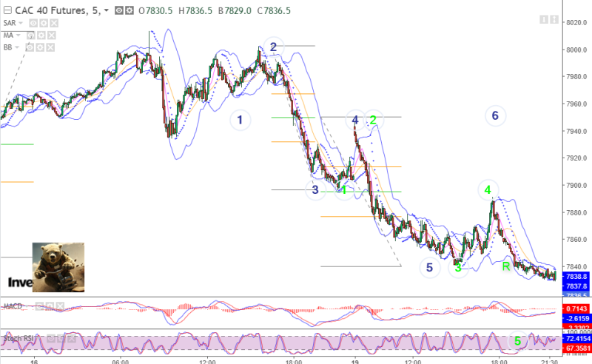592x364 pixels.
Task: Collapse the CAC 40 Futures legend box
Action: click(7, 10)
